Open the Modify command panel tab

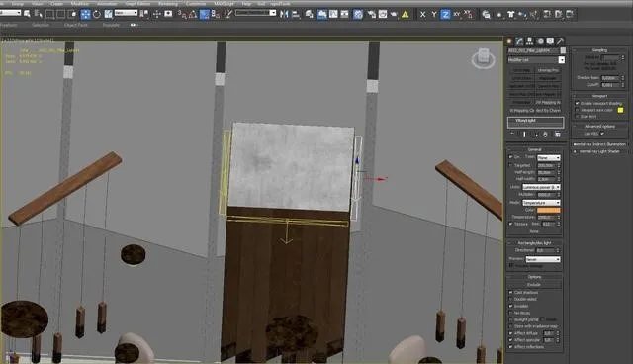coord(519,41)
